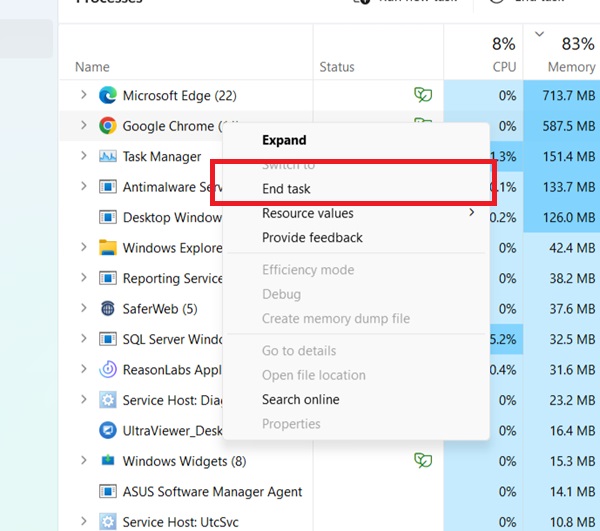Sort processes by the Name column

coord(92,67)
